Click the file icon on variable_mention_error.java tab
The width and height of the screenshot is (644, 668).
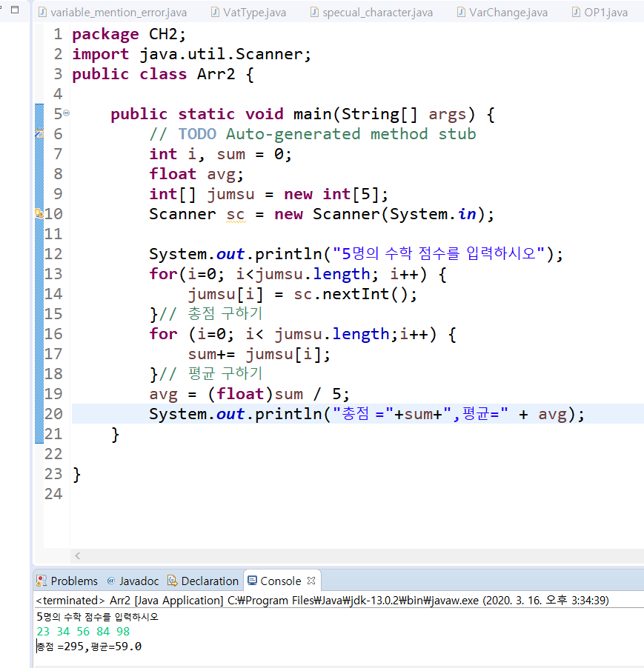tap(42, 12)
